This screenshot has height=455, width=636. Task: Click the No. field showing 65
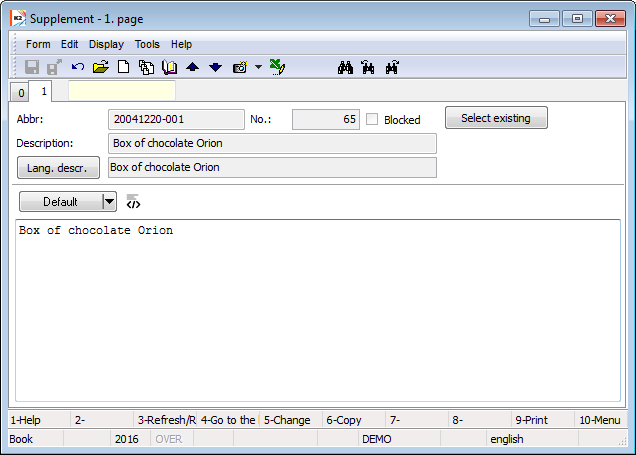click(326, 119)
